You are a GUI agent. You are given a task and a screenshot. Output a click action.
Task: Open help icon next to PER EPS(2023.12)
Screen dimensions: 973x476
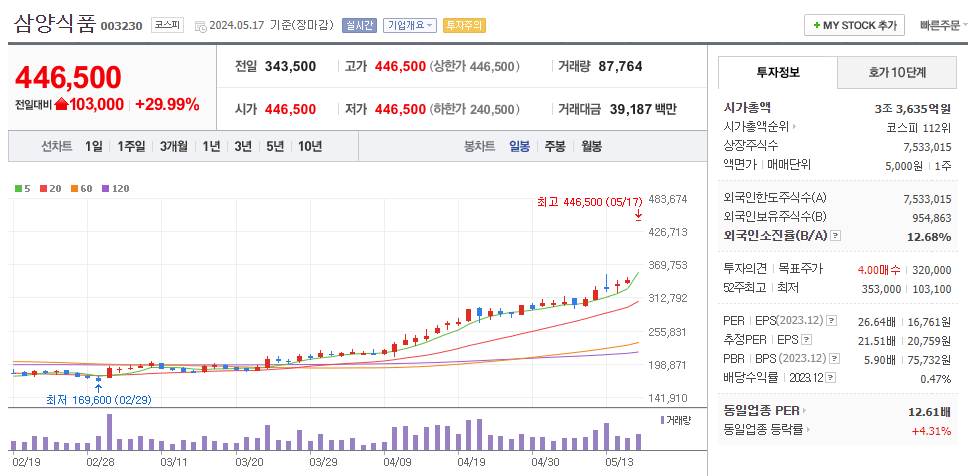click(832, 321)
